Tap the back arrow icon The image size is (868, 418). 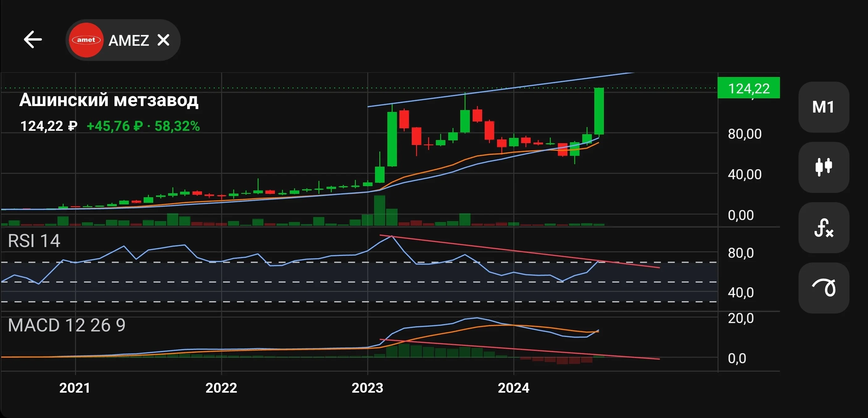[33, 40]
